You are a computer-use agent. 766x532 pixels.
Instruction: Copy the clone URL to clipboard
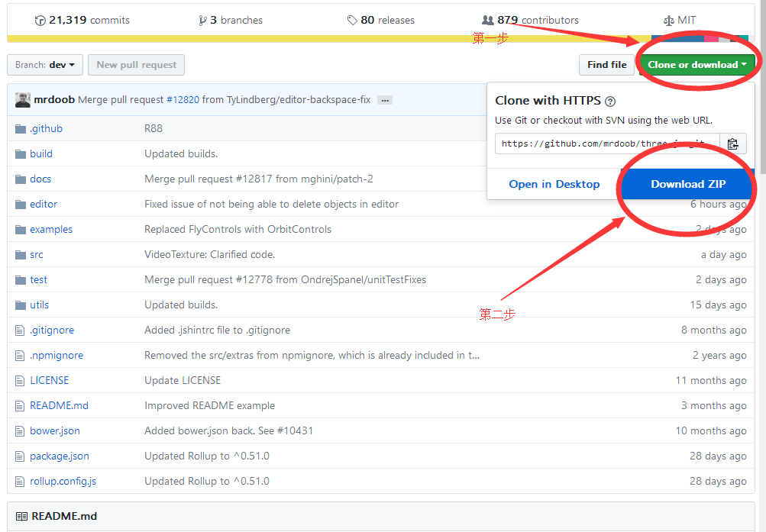[x=733, y=143]
